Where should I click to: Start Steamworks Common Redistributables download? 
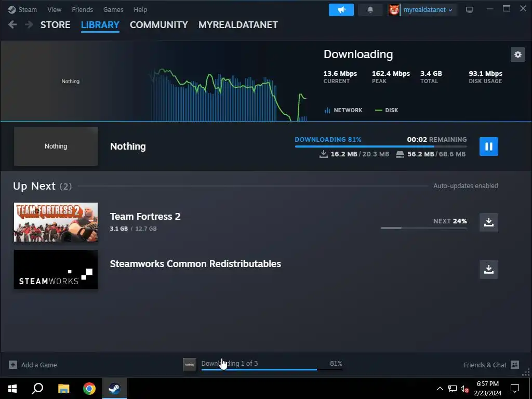click(x=488, y=270)
